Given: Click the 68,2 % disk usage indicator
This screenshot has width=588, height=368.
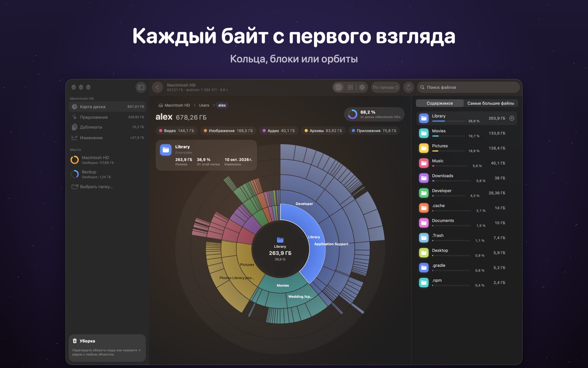Looking at the screenshot, I should (374, 114).
